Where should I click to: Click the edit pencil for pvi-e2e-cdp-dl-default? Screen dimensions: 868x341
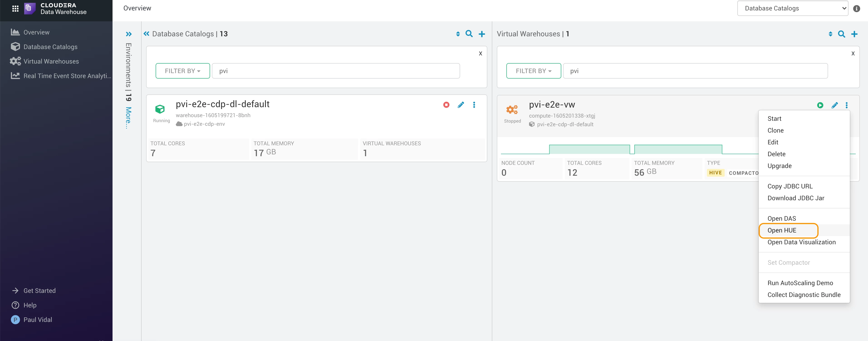click(x=461, y=105)
